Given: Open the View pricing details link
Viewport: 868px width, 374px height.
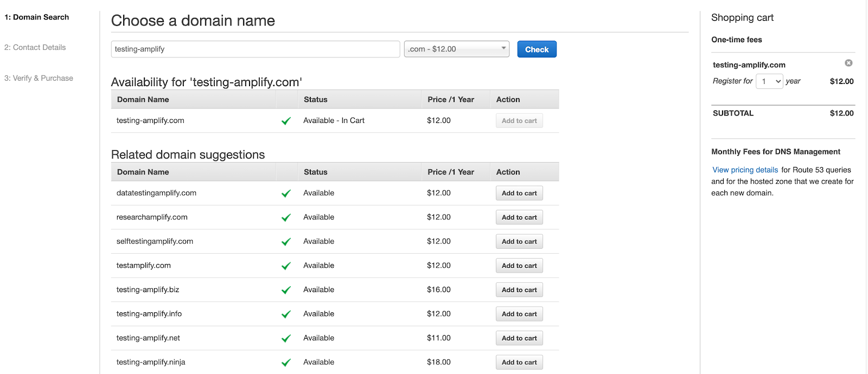Looking at the screenshot, I should tap(745, 170).
